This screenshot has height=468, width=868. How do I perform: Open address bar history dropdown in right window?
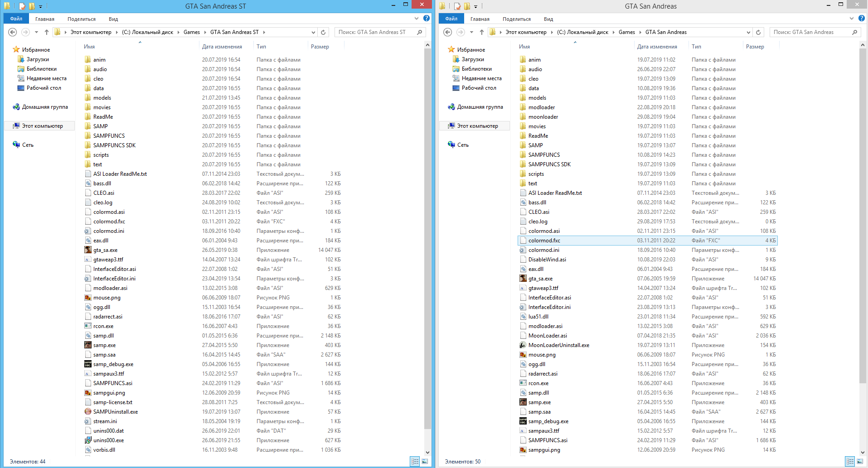point(748,32)
